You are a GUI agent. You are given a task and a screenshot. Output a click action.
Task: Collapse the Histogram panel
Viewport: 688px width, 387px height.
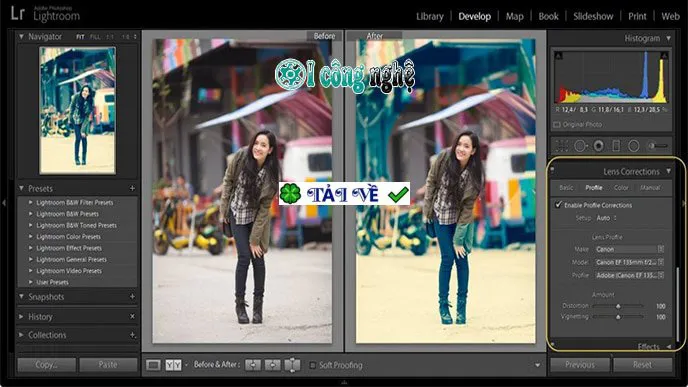pos(668,39)
